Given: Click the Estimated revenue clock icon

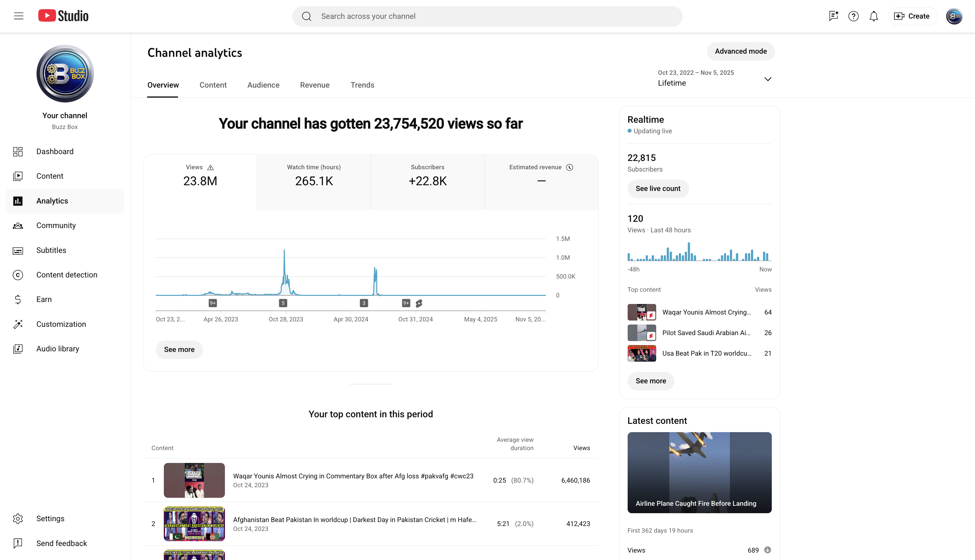Looking at the screenshot, I should click(570, 167).
